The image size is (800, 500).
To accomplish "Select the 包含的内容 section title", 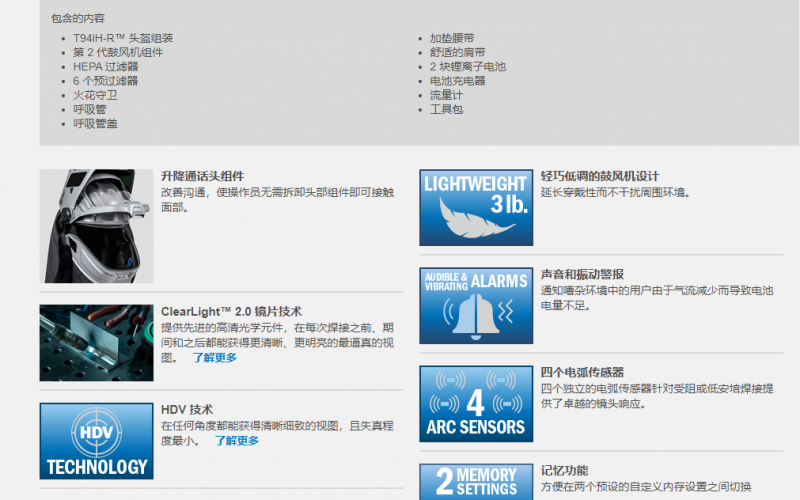I will 78,18.
